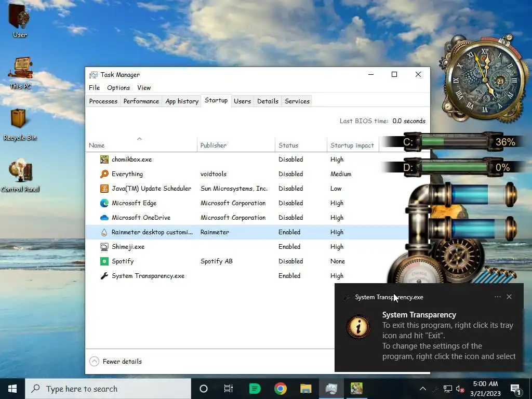Select the Recycle Bin desktop icon

[x=20, y=124]
